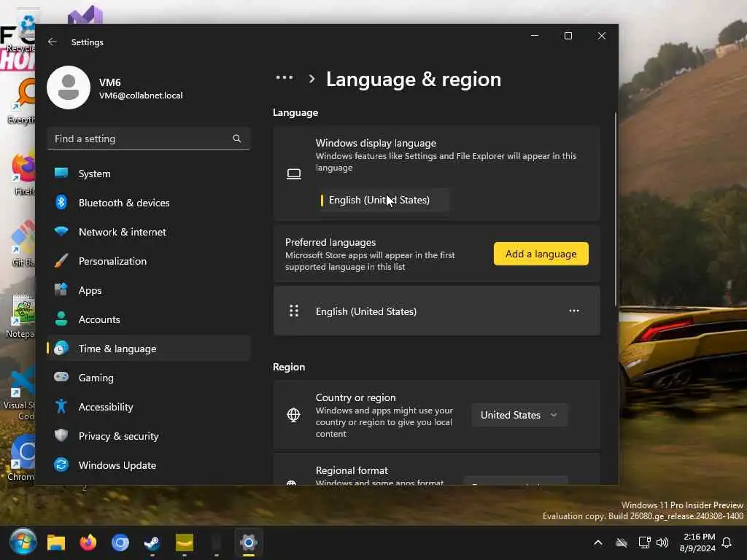Click the Start button on taskbar

[23, 542]
